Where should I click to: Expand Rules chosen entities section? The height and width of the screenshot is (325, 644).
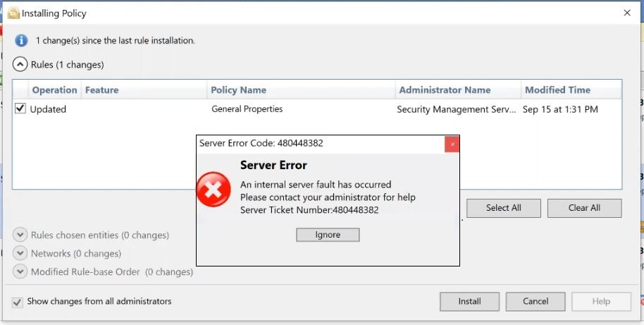click(x=20, y=235)
